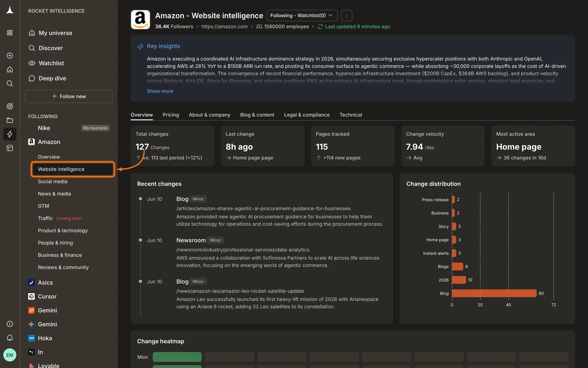Click the layout panel icon in rail
Screen dimensions: 588x368
(10, 148)
